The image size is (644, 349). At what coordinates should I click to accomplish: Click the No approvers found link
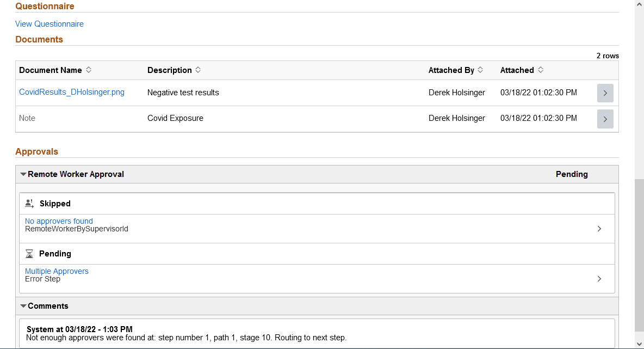point(59,221)
